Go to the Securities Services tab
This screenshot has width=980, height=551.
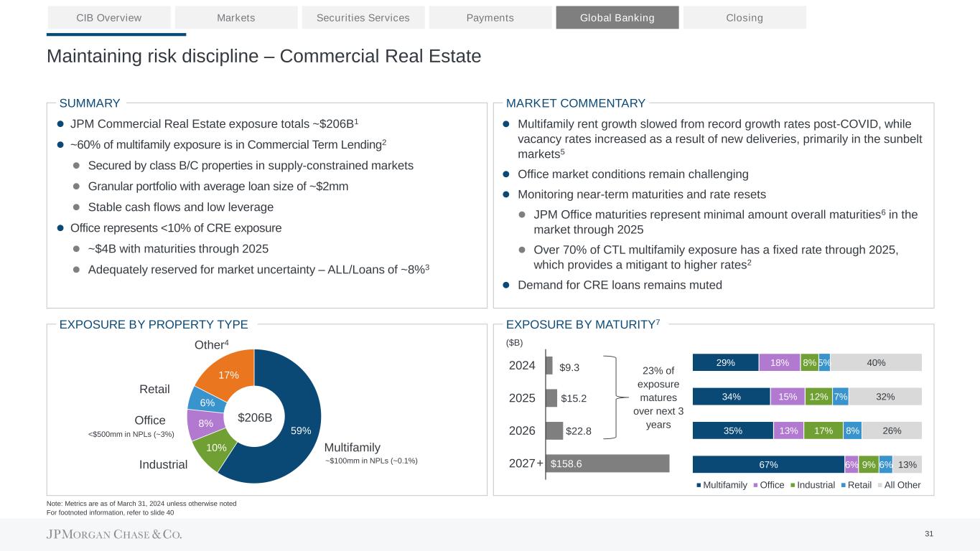tap(363, 17)
